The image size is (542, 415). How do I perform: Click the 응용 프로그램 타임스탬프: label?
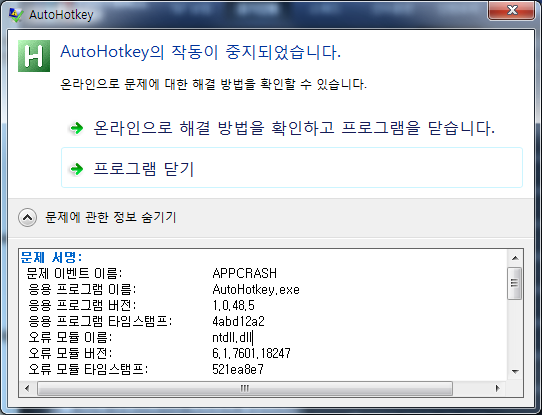[x=100, y=321]
